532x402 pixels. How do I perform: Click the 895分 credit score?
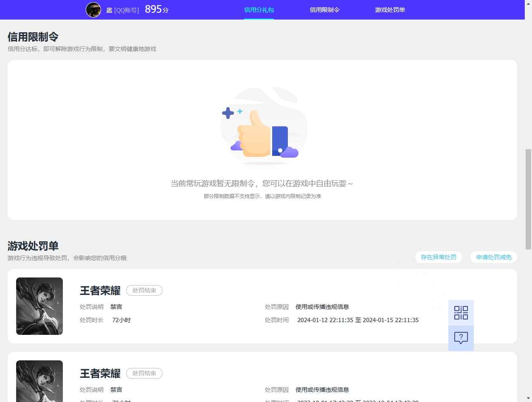click(x=157, y=9)
